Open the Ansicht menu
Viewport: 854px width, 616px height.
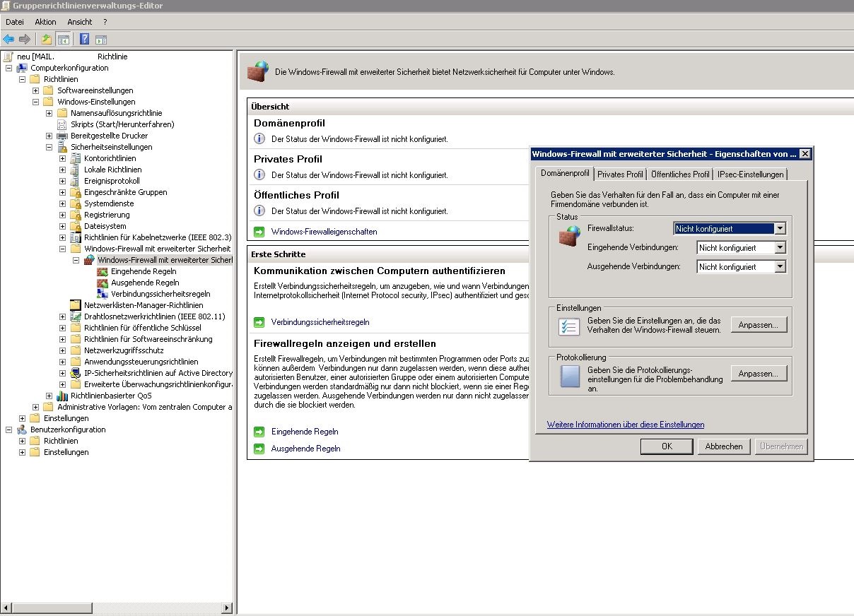click(80, 23)
